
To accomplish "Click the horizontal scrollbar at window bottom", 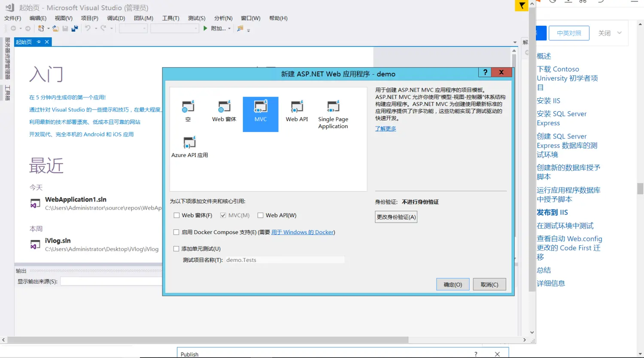I will (x=207, y=340).
